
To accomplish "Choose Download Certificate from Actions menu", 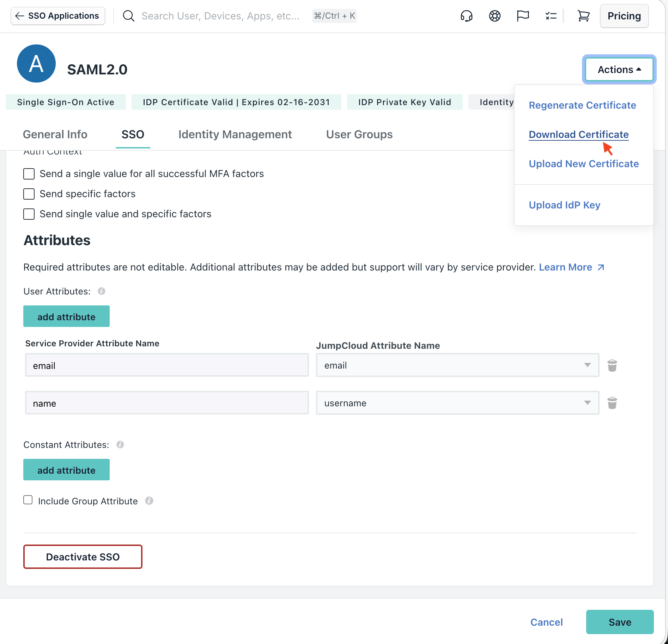I will click(578, 134).
